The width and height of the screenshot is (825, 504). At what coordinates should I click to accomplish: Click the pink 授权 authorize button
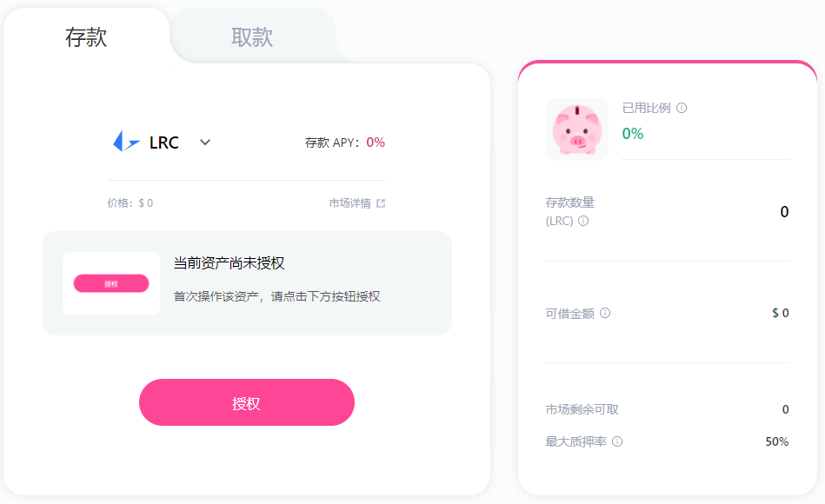pyautogui.click(x=247, y=403)
